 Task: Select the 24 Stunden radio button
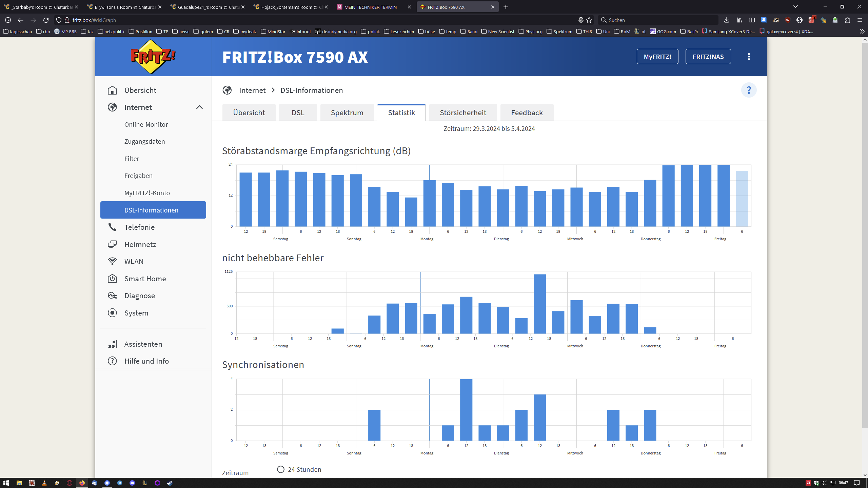pos(280,469)
